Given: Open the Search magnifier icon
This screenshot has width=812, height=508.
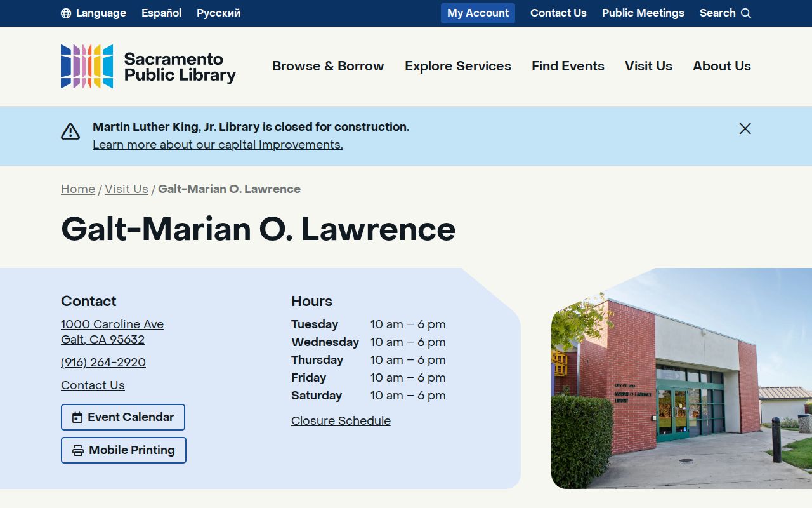Looking at the screenshot, I should click(x=746, y=13).
